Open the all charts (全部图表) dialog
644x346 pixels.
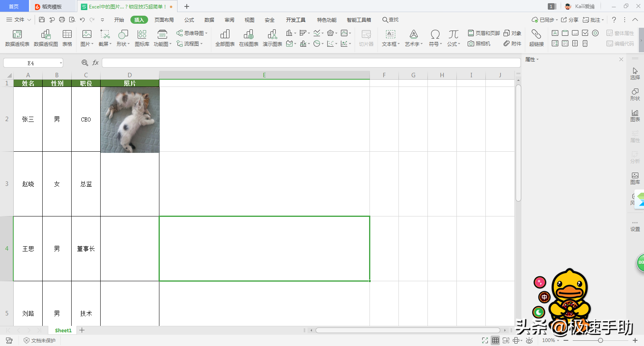pyautogui.click(x=225, y=38)
